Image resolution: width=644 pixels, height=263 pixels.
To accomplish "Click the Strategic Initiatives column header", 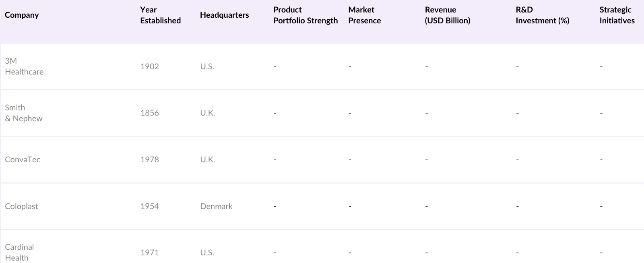I will pyautogui.click(x=617, y=15).
